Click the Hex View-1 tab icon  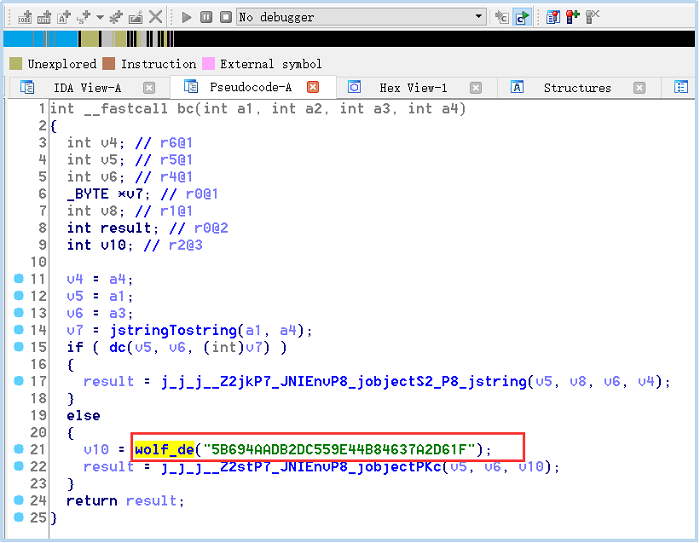(354, 87)
